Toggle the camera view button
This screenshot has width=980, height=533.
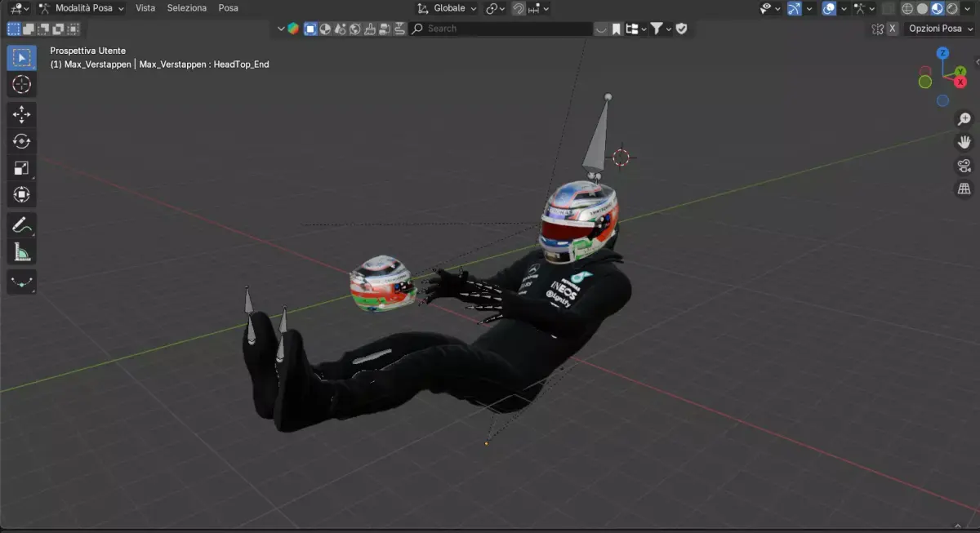[964, 166]
